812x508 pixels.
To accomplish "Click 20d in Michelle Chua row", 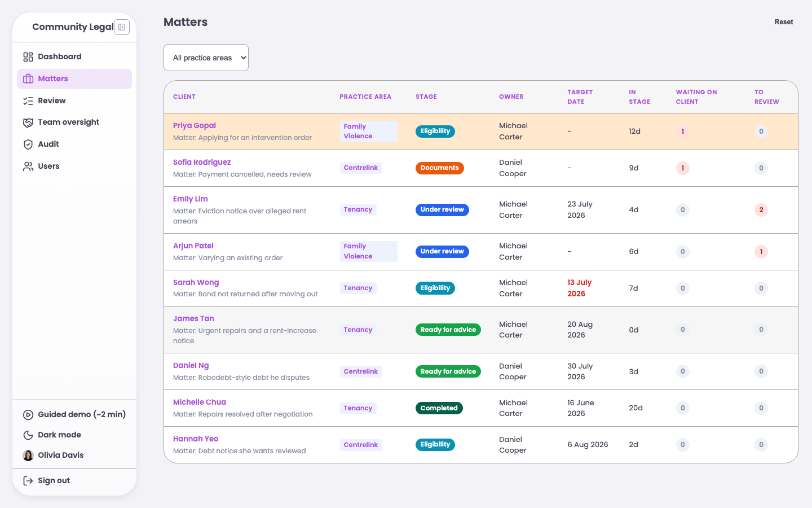I will coord(636,408).
